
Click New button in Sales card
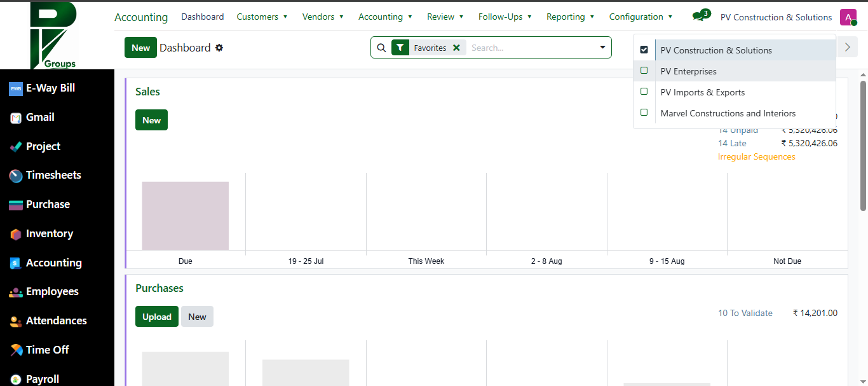click(151, 120)
